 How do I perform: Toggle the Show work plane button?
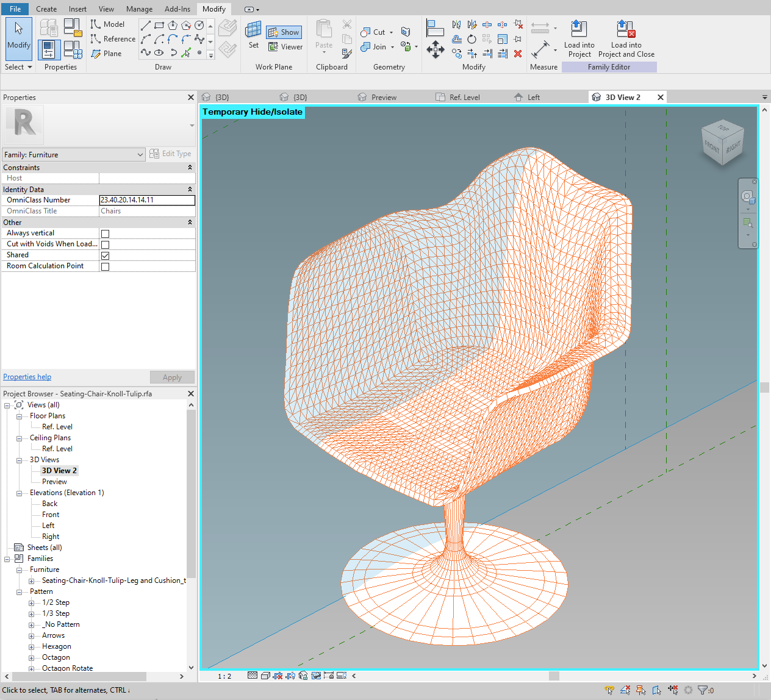[x=284, y=32]
